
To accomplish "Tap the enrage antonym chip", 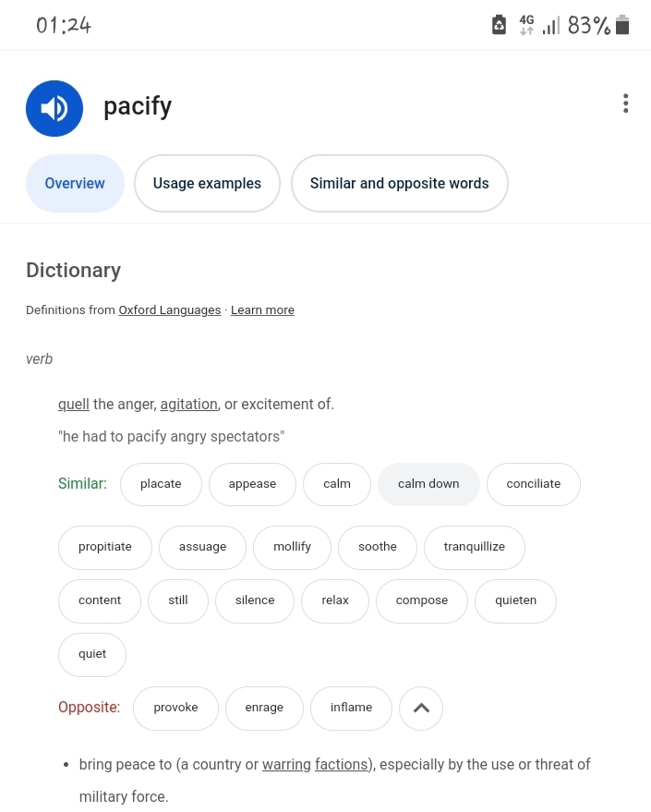I will pos(264,708).
